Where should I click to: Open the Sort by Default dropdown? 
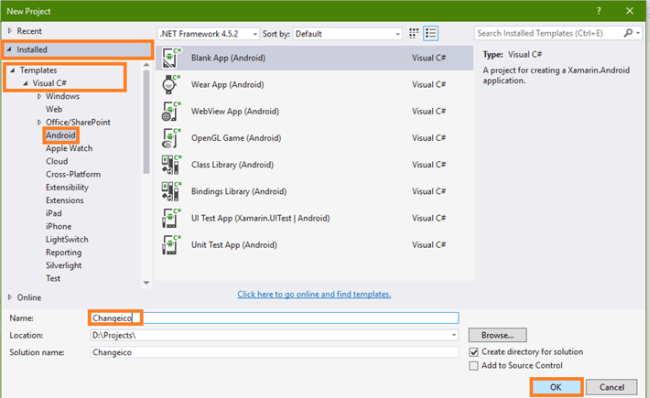coord(347,34)
